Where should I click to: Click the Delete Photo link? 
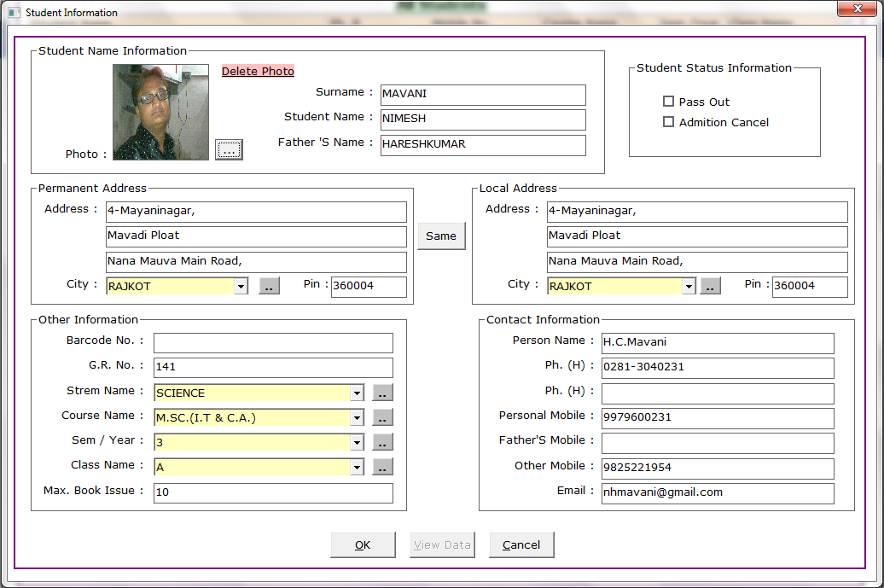click(x=258, y=71)
